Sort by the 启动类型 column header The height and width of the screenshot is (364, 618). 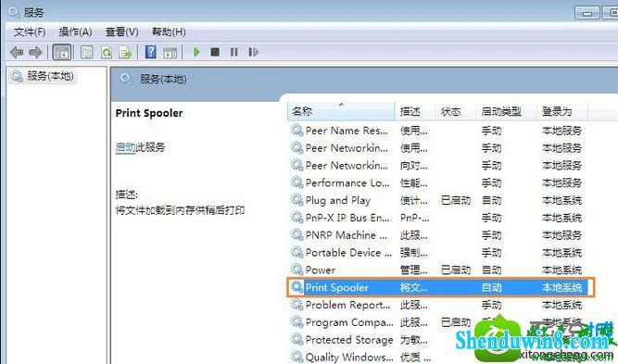507,111
